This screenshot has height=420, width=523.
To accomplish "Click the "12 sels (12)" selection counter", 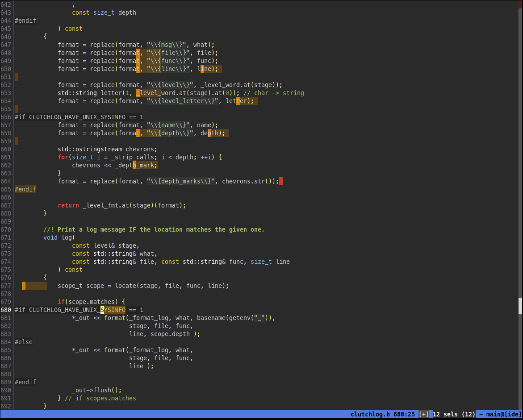I will (454, 414).
